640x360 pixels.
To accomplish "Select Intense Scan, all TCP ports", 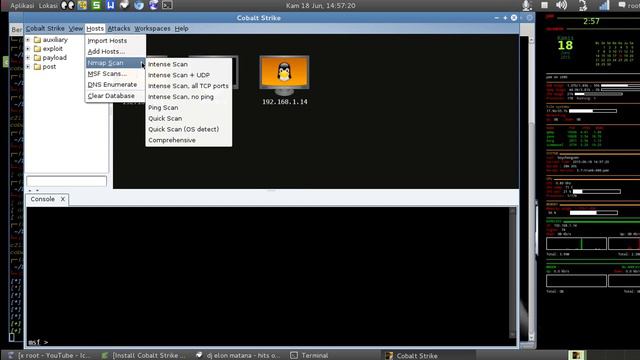I will 189,86.
